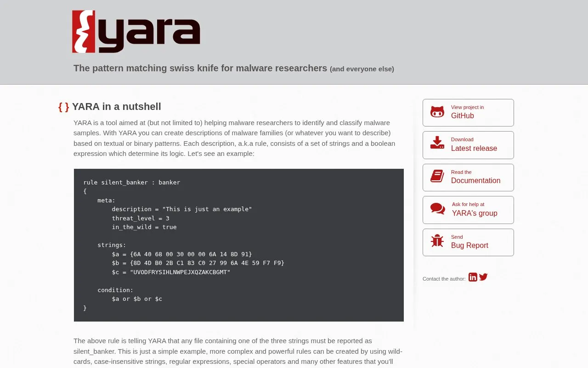Click the 'meta:' code line

coord(106,200)
